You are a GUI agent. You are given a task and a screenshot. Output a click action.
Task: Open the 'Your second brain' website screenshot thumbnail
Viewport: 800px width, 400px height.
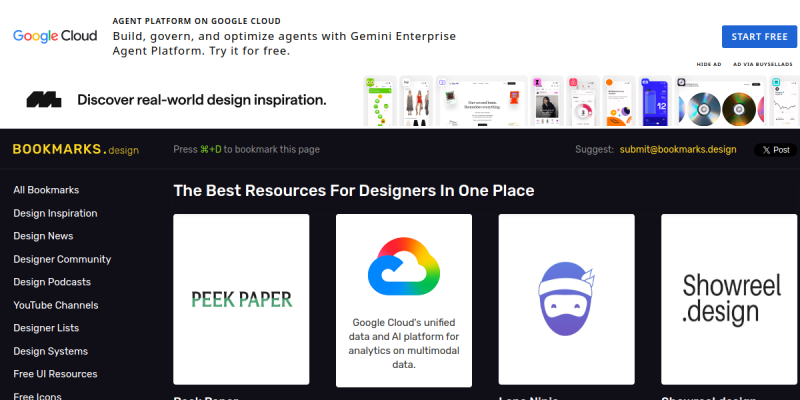point(482,102)
